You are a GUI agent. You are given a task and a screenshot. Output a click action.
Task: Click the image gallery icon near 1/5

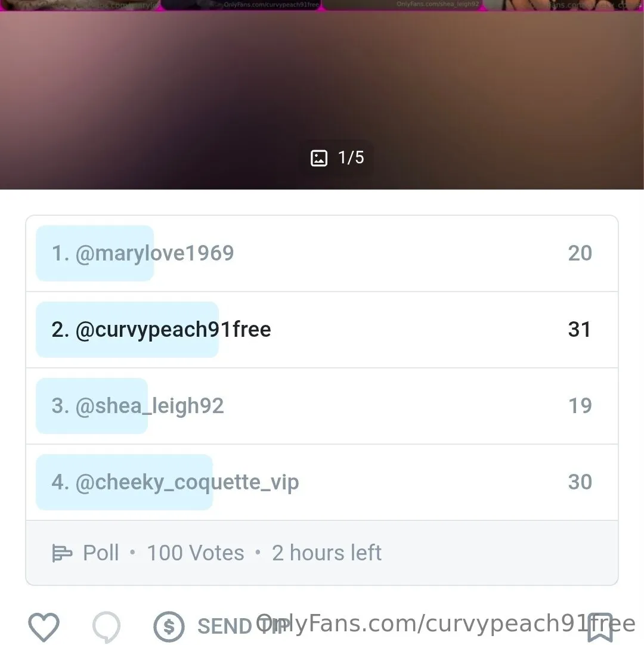tap(319, 158)
